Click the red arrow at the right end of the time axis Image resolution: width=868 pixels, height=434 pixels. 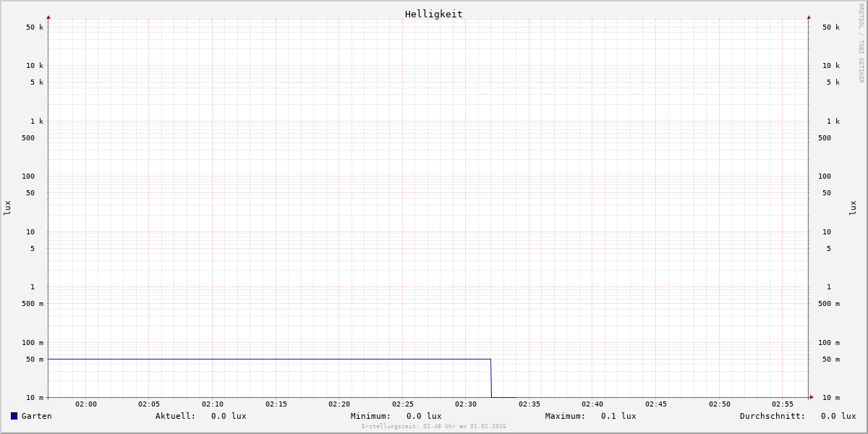811,397
